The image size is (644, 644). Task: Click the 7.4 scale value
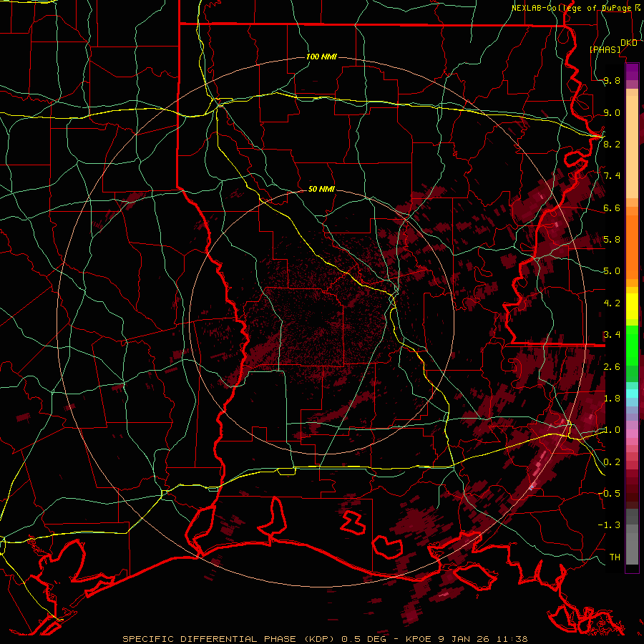point(612,176)
